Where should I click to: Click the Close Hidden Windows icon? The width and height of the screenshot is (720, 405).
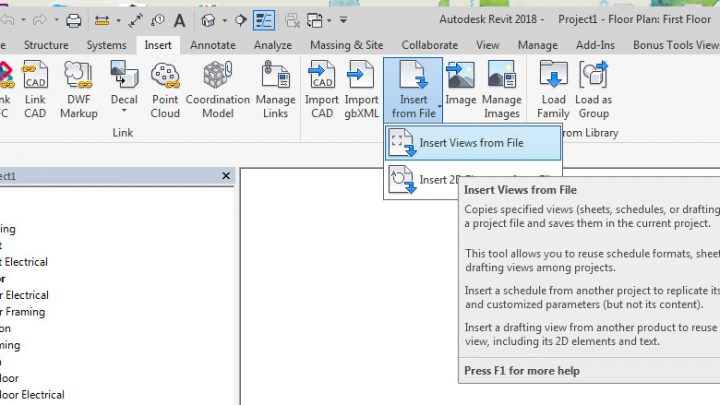(292, 21)
